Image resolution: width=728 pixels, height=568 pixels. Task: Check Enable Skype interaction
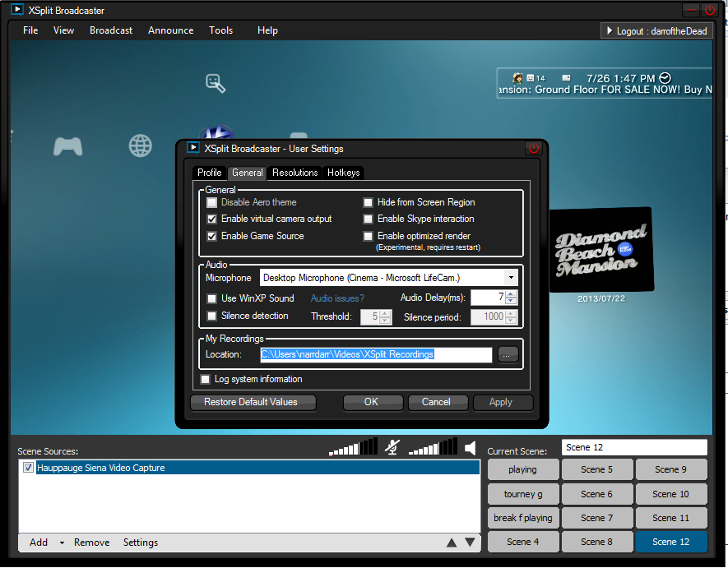(x=369, y=219)
